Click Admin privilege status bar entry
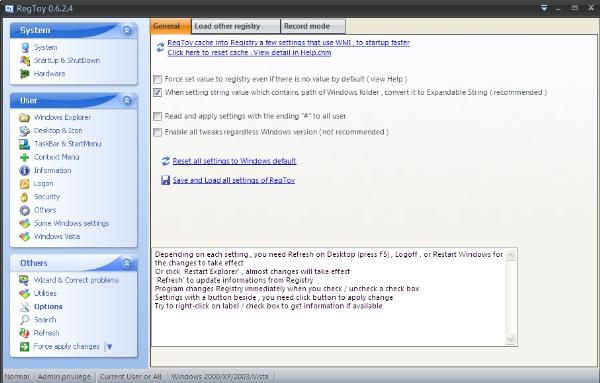The height and width of the screenshot is (383, 600). (x=64, y=376)
